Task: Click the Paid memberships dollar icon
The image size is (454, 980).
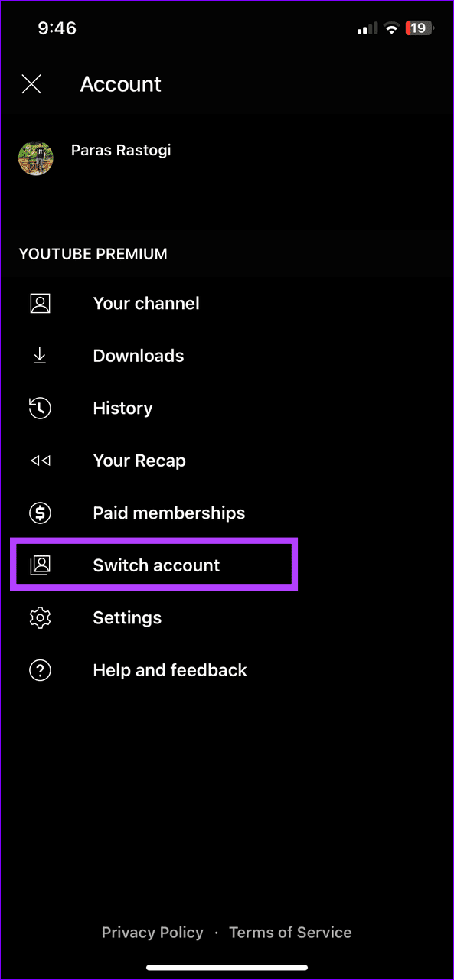Action: pyautogui.click(x=40, y=513)
